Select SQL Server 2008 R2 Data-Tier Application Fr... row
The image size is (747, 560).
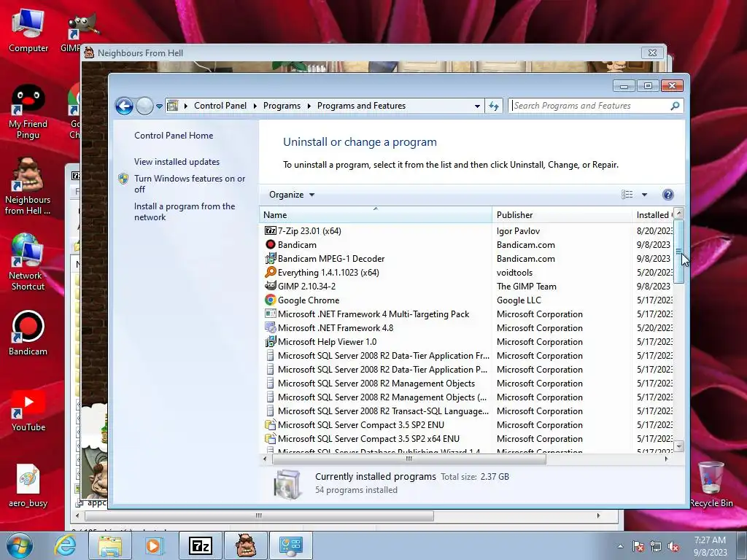coord(467,356)
